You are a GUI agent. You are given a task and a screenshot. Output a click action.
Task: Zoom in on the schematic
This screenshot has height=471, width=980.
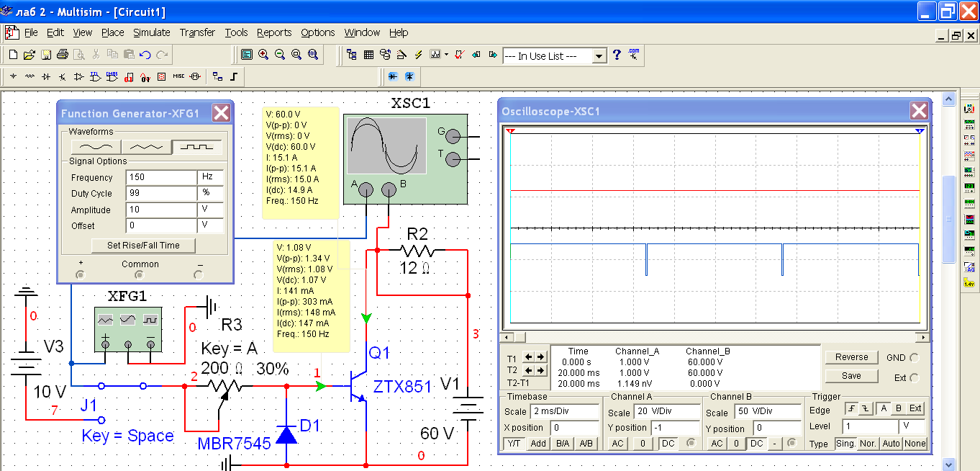tap(263, 55)
